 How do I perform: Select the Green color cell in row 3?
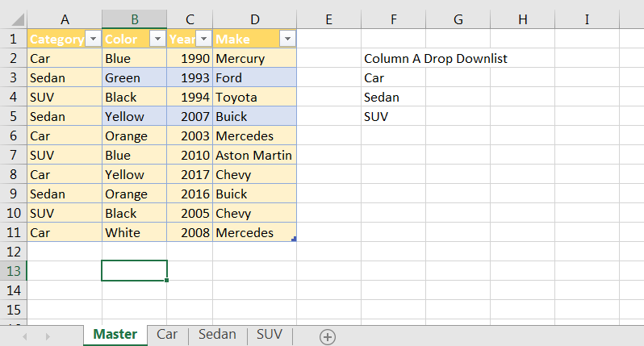(x=134, y=77)
